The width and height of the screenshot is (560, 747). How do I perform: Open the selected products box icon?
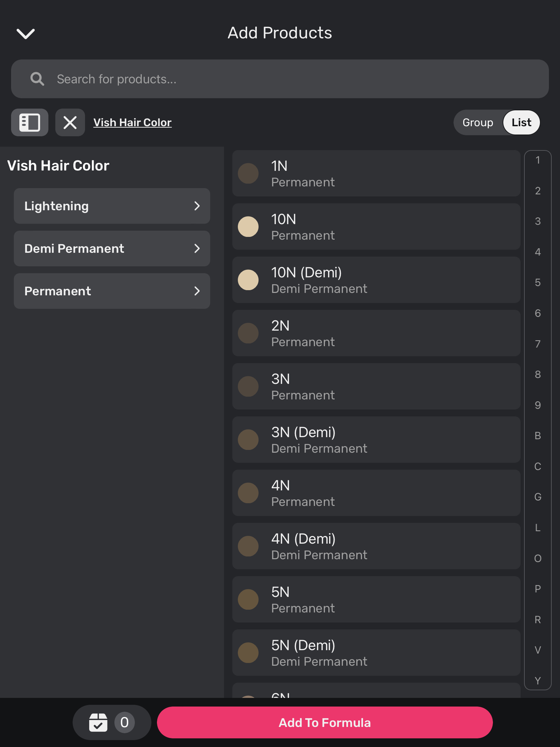coord(98,722)
